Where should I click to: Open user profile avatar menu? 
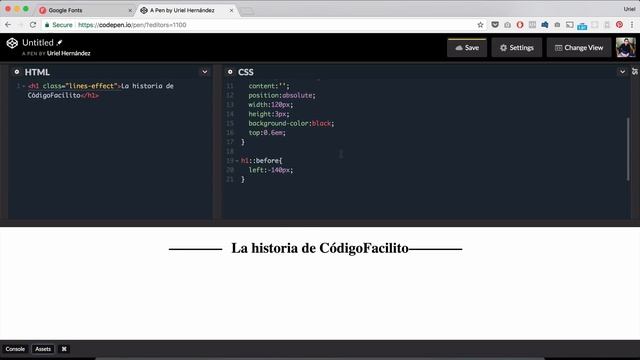(625, 47)
